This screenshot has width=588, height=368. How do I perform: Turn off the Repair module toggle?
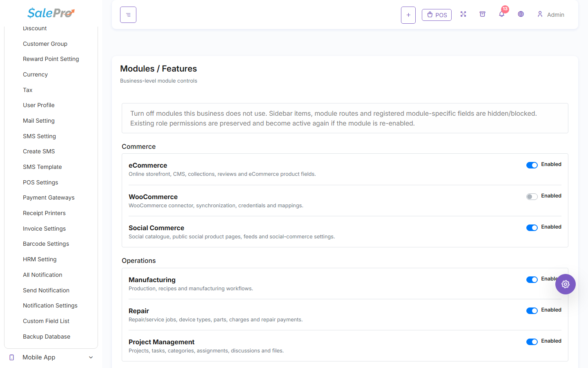[x=532, y=311]
